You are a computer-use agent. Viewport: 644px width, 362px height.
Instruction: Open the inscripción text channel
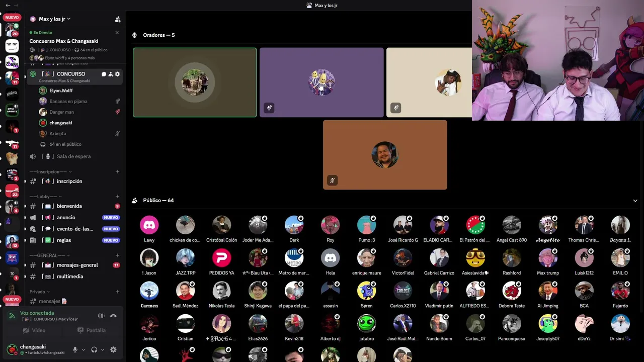point(74,181)
